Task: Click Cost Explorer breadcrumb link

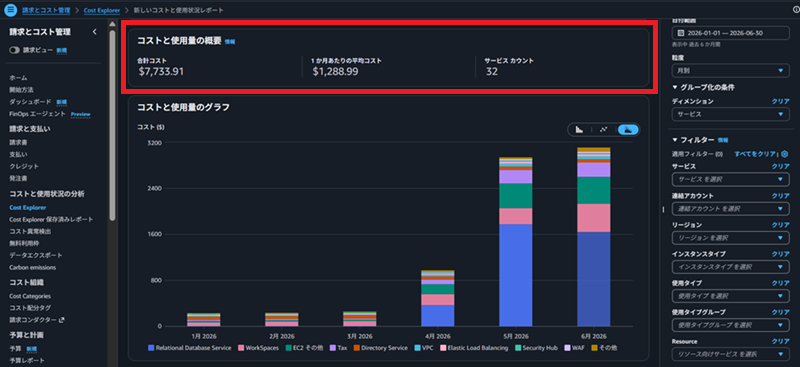Action: pos(102,10)
